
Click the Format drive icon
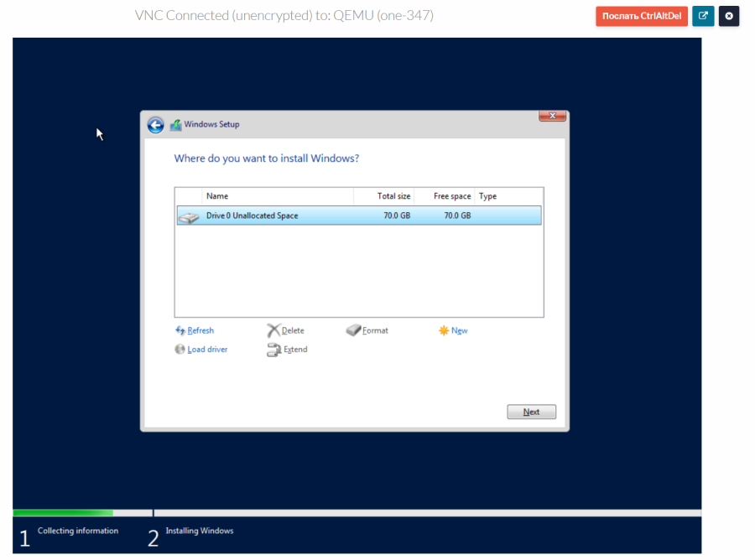[x=353, y=330]
